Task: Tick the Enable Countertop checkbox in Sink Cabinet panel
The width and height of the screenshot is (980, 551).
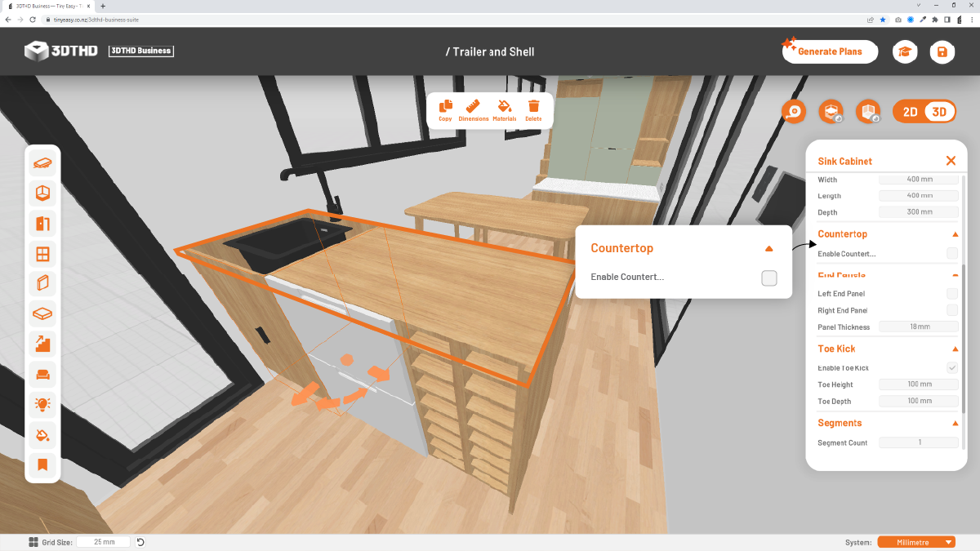Action: point(952,254)
